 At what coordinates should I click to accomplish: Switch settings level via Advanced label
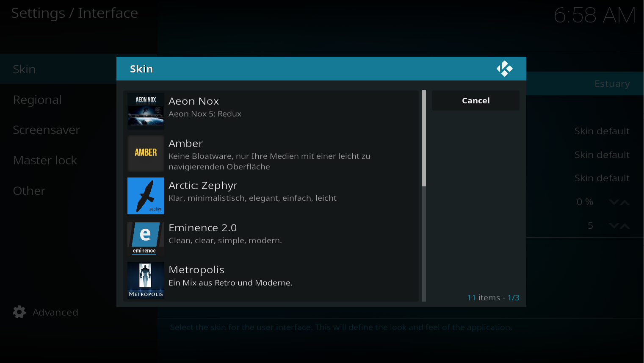[55, 312]
